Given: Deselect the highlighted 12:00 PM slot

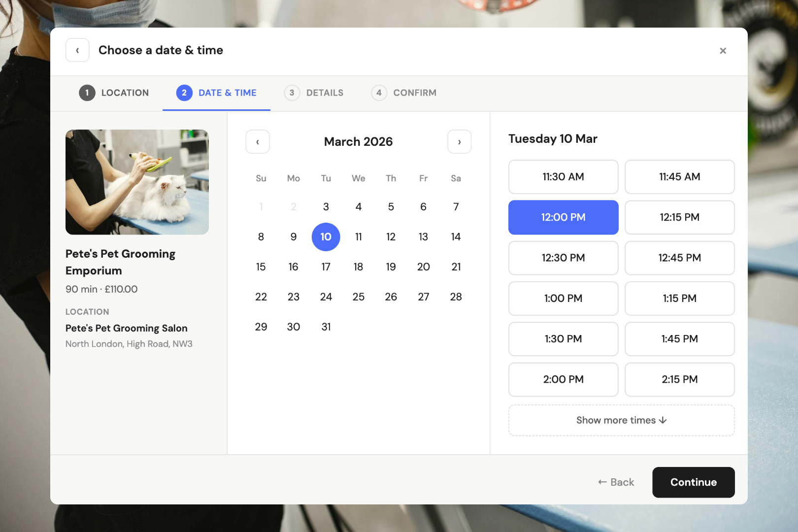Looking at the screenshot, I should click(563, 217).
